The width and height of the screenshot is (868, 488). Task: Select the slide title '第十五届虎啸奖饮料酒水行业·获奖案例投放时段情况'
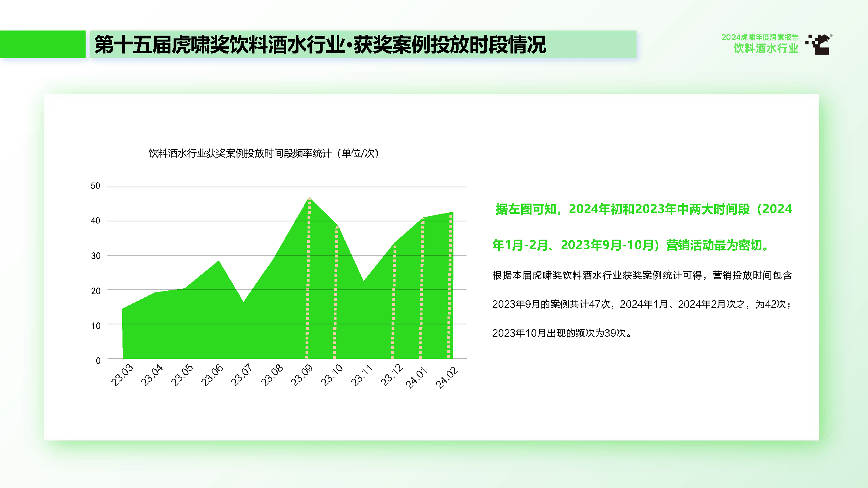320,44
